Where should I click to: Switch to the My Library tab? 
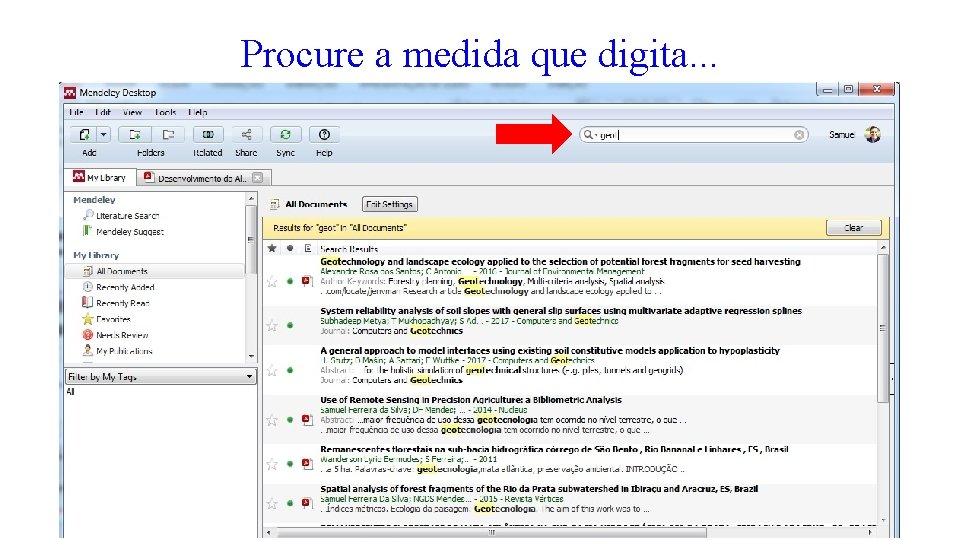coord(100,177)
